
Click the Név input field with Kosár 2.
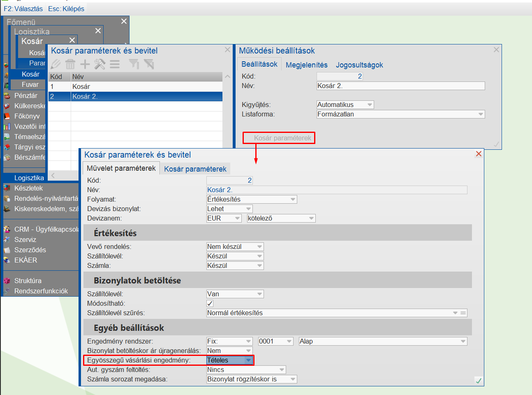pos(400,86)
